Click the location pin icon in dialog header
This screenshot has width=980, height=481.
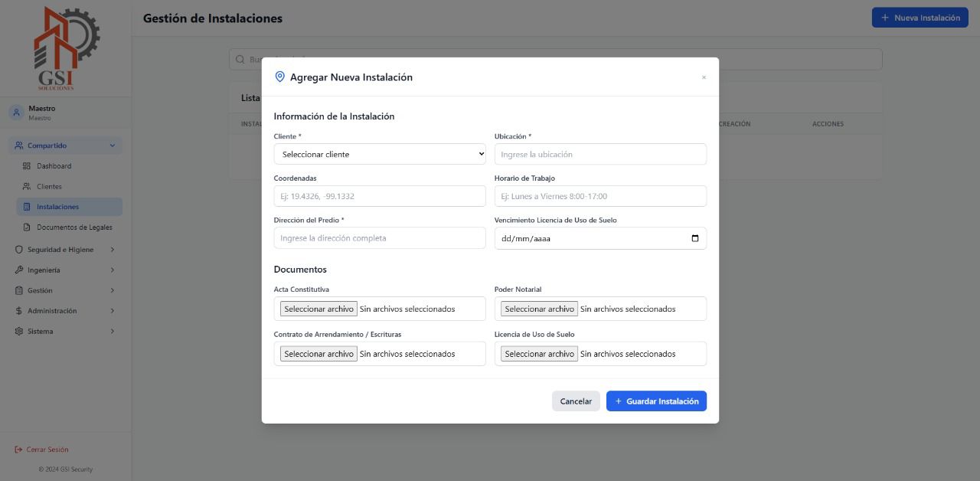pos(279,77)
